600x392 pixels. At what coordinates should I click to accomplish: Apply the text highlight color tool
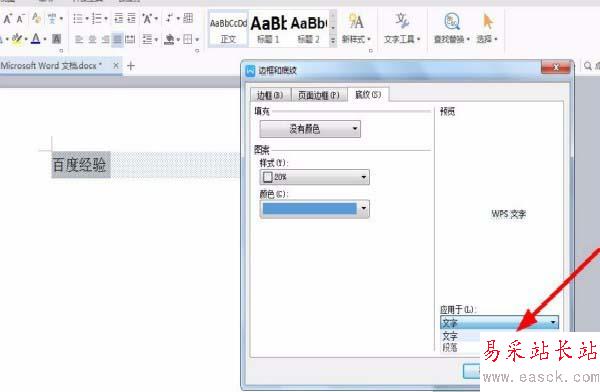(17, 39)
